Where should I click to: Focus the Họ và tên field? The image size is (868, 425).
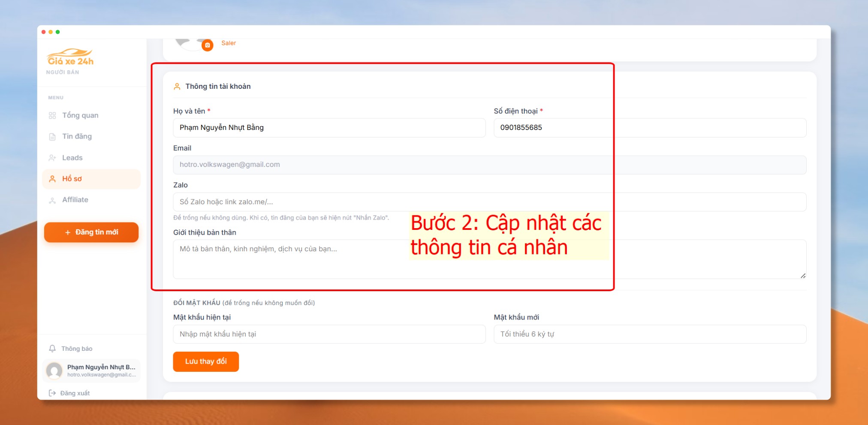pos(329,128)
